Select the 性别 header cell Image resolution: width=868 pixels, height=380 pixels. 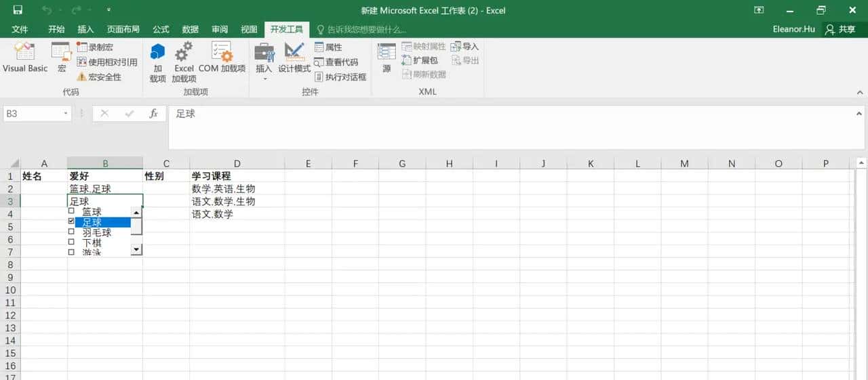point(166,175)
